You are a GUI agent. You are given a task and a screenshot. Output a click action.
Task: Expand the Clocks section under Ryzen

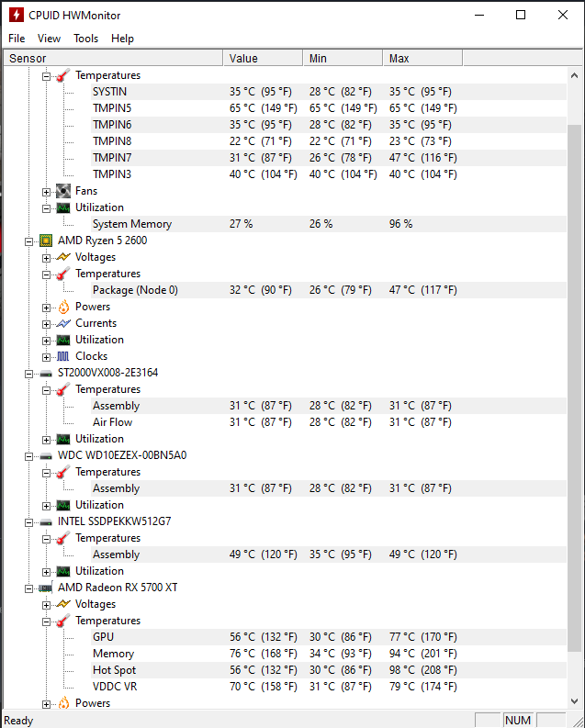46,356
